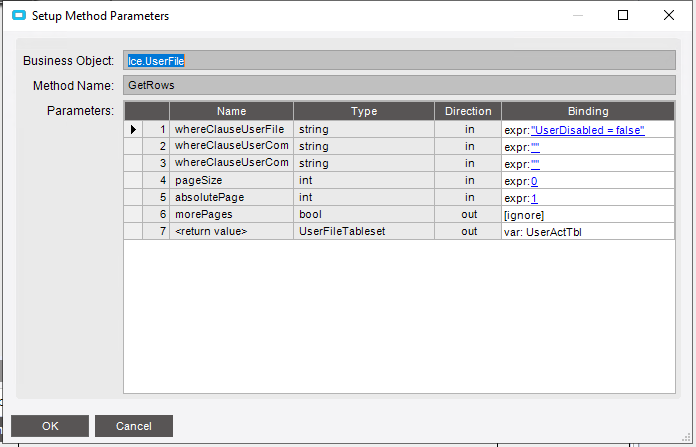Click the OK button
696x447 pixels.
(x=50, y=426)
